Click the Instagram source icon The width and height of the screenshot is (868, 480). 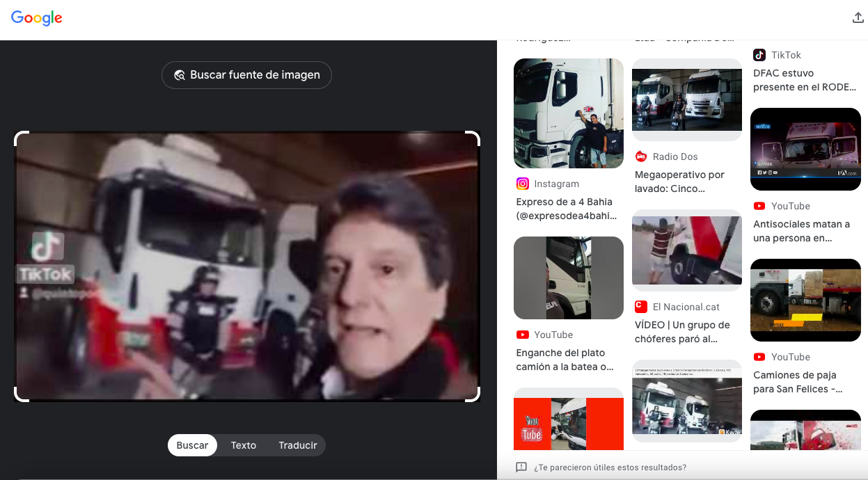point(523,184)
